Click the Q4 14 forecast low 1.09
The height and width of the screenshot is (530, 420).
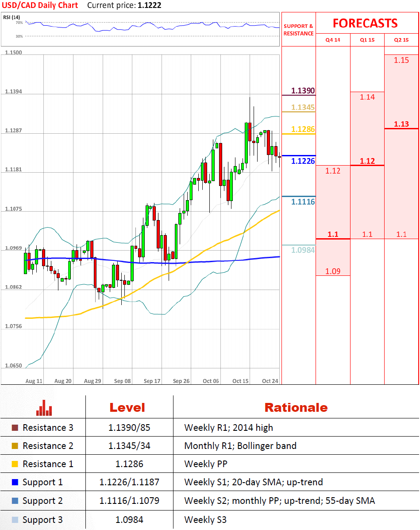(333, 271)
